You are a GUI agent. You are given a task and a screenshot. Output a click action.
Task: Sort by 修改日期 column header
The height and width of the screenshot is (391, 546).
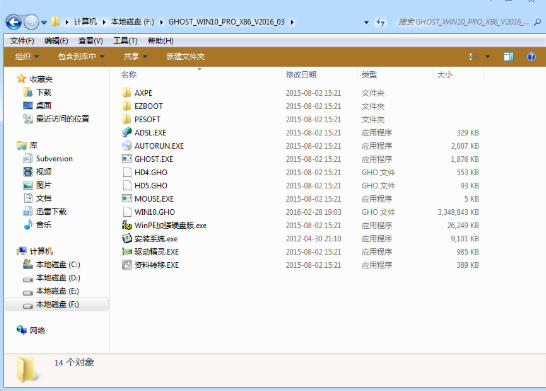pyautogui.click(x=301, y=75)
